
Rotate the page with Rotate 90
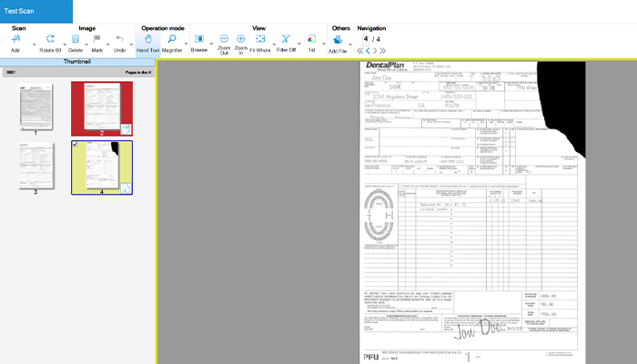click(50, 40)
